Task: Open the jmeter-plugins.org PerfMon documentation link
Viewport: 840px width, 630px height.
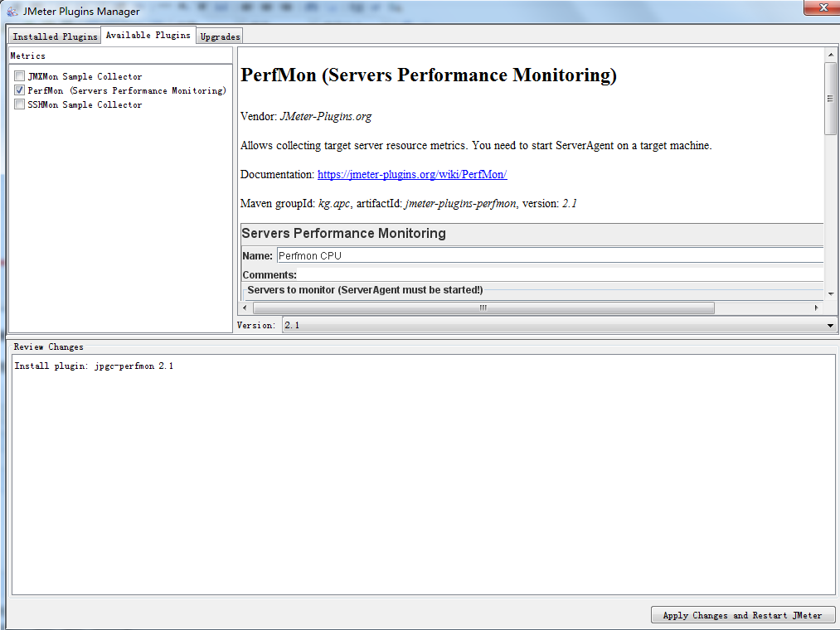Action: point(412,174)
